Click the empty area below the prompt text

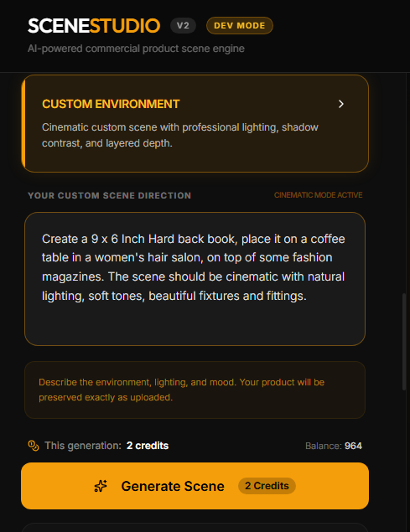pos(195,324)
